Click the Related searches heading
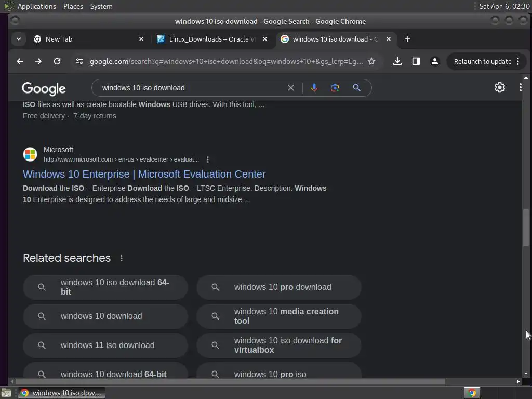This screenshot has width=532, height=399. coord(67,258)
